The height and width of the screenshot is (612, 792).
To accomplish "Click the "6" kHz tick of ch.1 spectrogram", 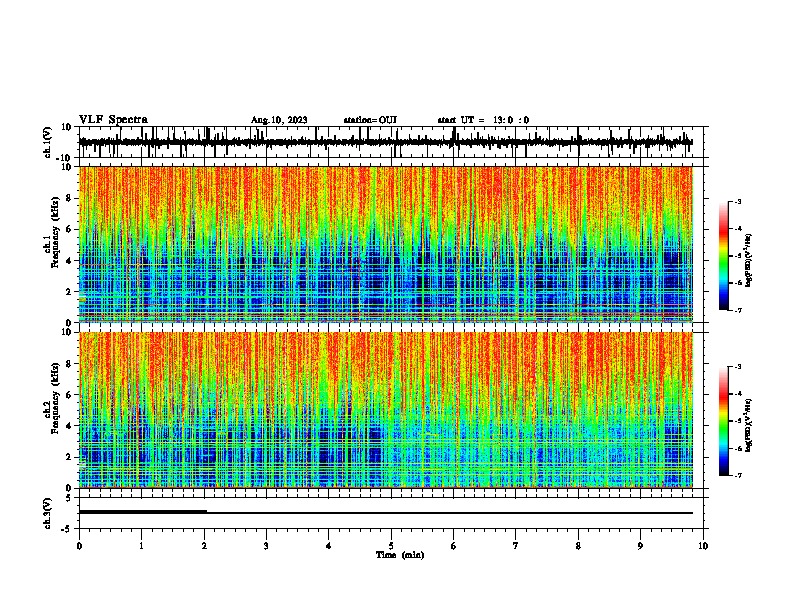I will 70,229.
